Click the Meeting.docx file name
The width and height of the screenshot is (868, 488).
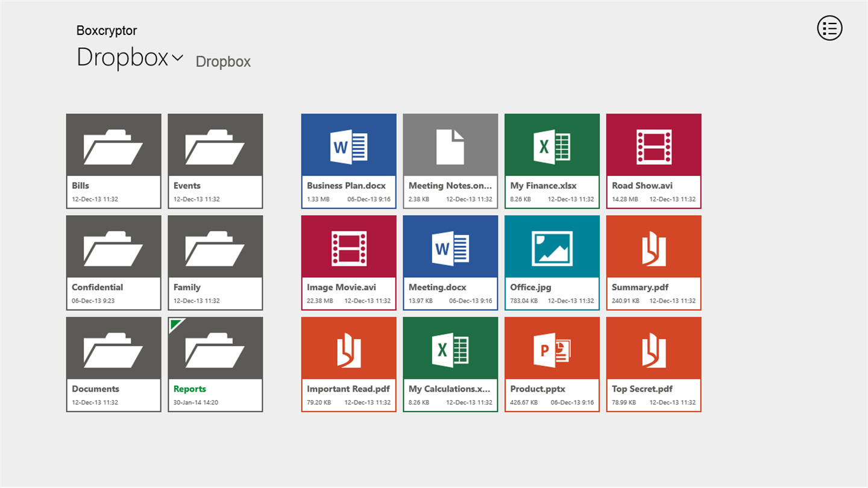[438, 287]
